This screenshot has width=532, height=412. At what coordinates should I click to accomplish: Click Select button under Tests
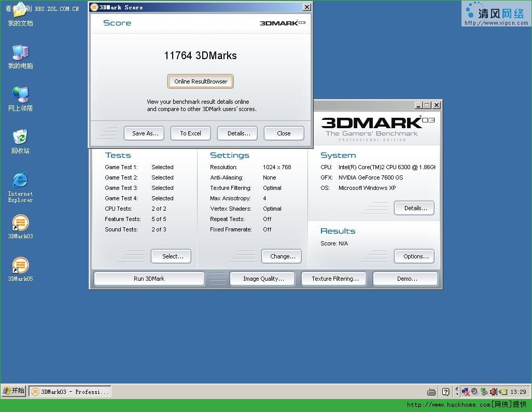(x=171, y=256)
